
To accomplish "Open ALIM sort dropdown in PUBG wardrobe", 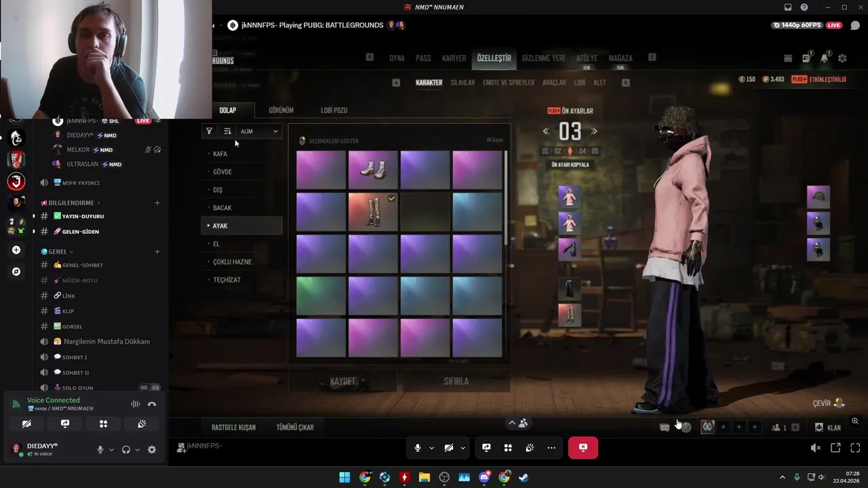I will pyautogui.click(x=258, y=131).
